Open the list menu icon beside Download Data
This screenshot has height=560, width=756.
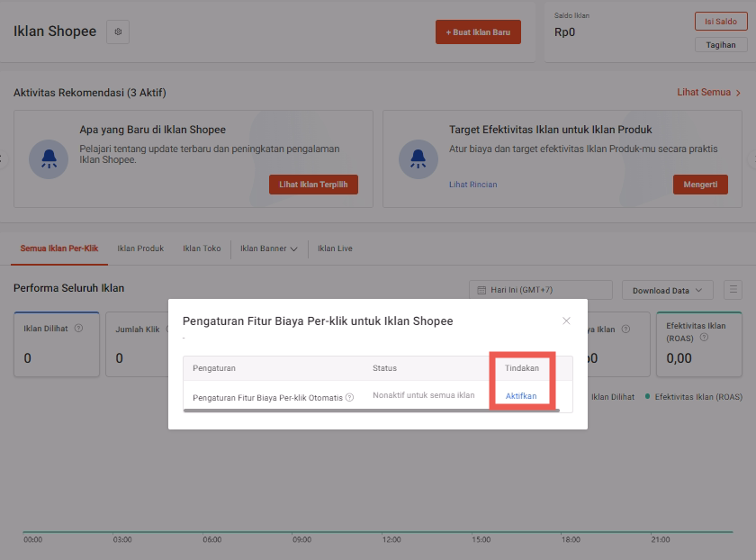733,290
